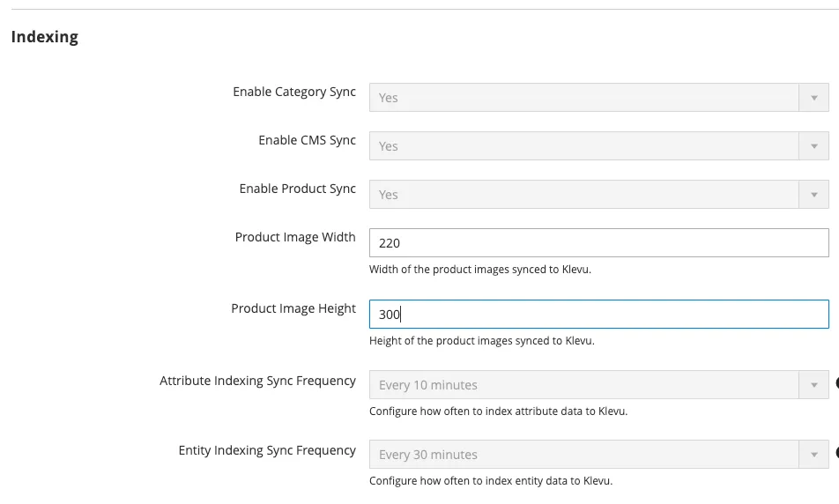Viewport: 839px width, 504px height.
Task: Click tooltip icon beside Attribute Indexing frequency
Action: 837,383
